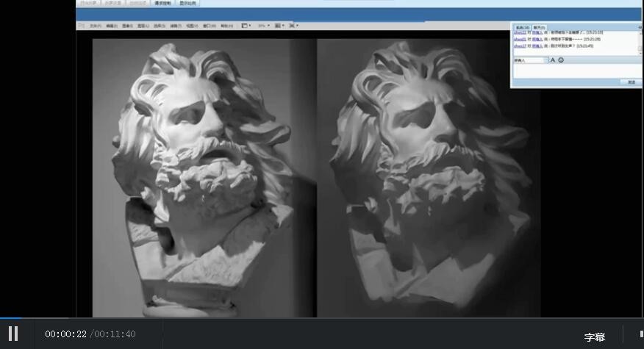The height and width of the screenshot is (349, 644).
Task: Switch to the 聊天 chat tab
Action: [540, 27]
